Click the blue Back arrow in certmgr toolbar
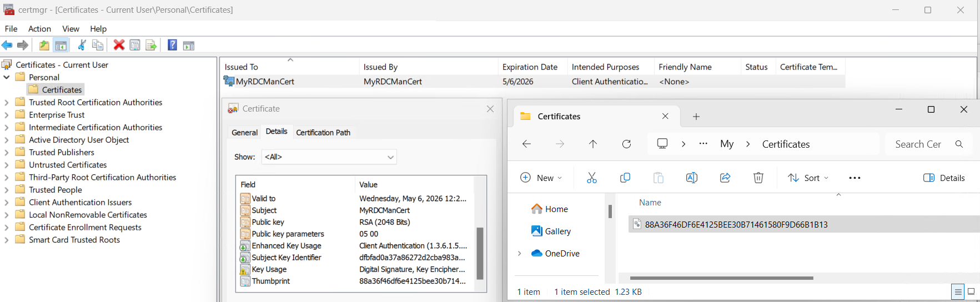The image size is (980, 302). pos(7,46)
